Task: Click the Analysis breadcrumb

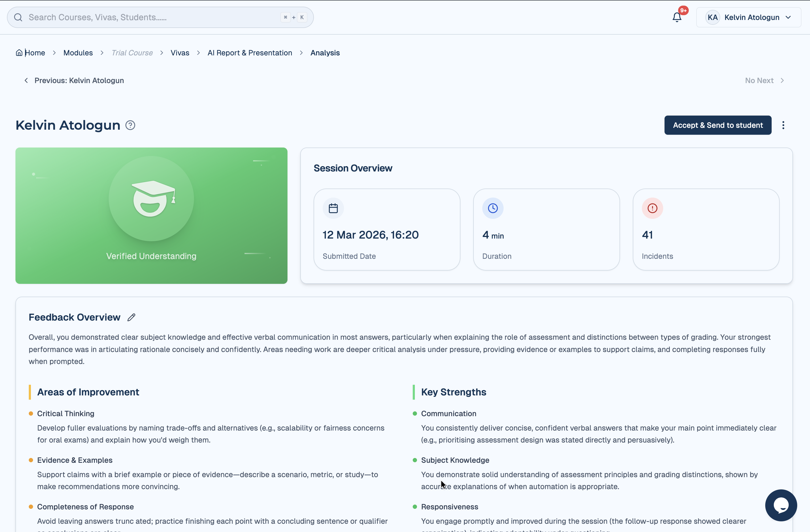Action: click(x=325, y=53)
